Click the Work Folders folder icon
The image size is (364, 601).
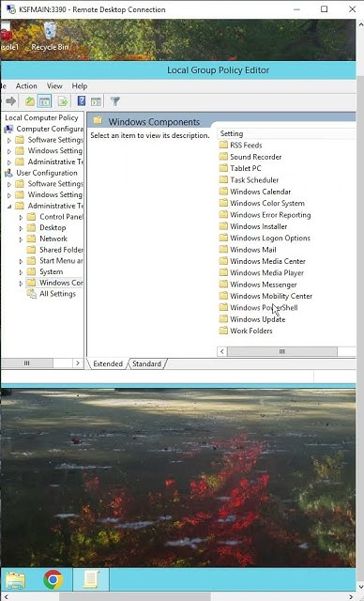click(x=223, y=331)
